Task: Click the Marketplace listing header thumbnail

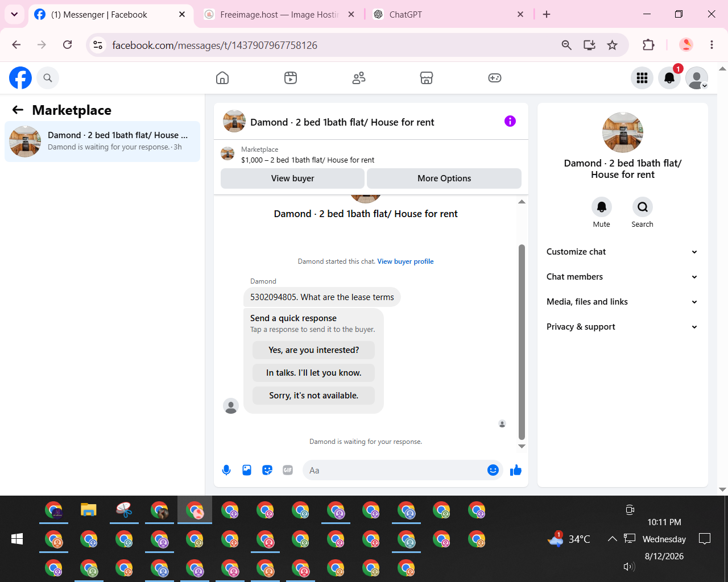Action: click(227, 153)
